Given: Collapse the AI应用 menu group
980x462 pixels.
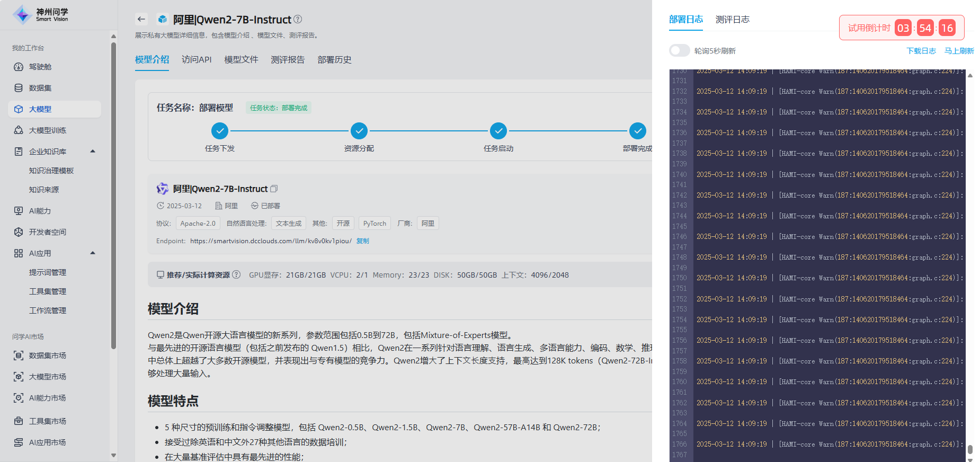Looking at the screenshot, I should (93, 253).
